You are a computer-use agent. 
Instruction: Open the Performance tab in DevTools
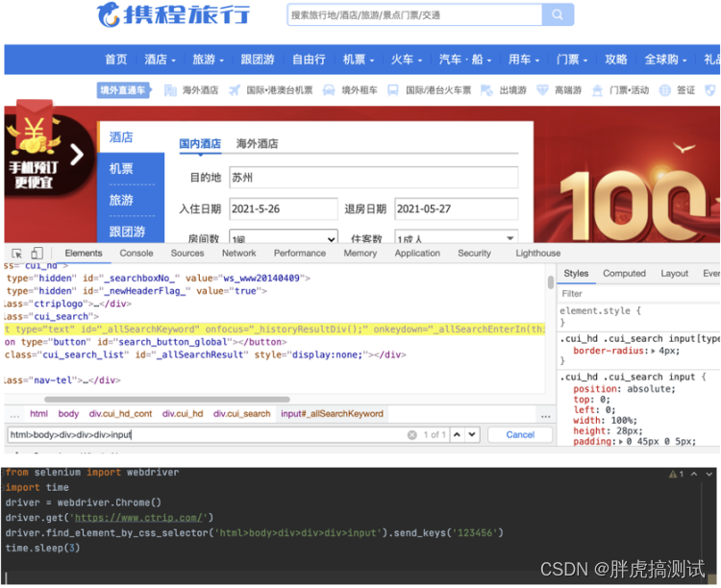(300, 254)
